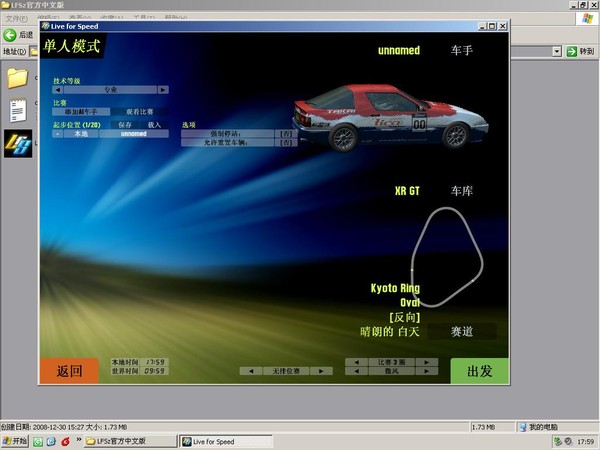Switch to Live for Speed taskbar item
The image size is (600, 450).
[x=226, y=441]
